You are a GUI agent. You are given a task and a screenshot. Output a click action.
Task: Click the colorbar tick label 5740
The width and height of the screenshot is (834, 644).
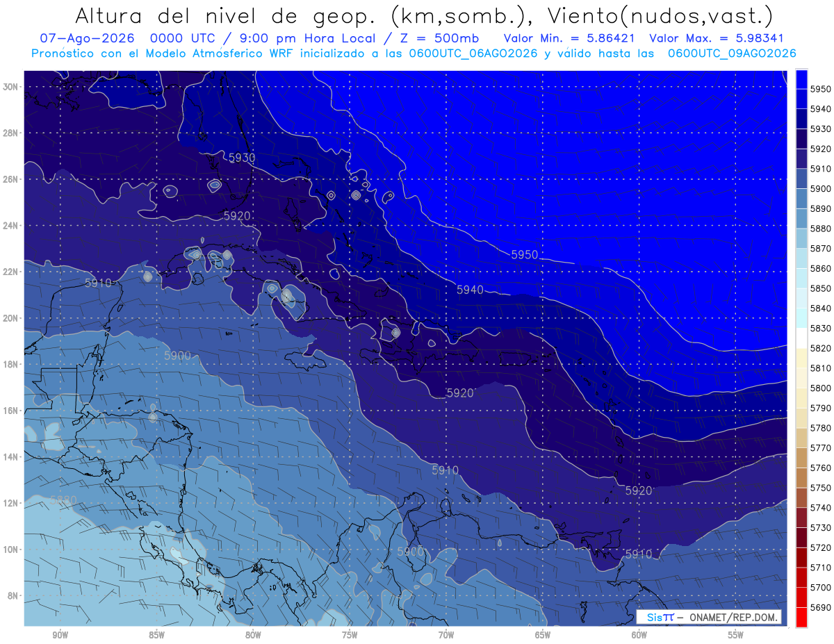coord(821,507)
